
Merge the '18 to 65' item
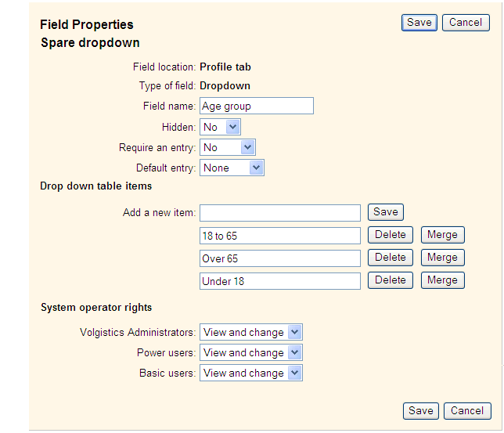(x=442, y=235)
